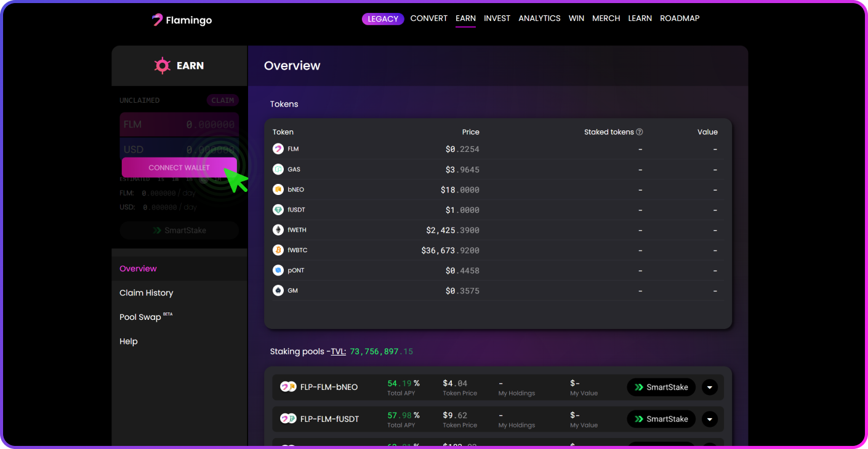Screen dimensions: 868x449
Task: Click the Value column header
Action: [x=707, y=132]
